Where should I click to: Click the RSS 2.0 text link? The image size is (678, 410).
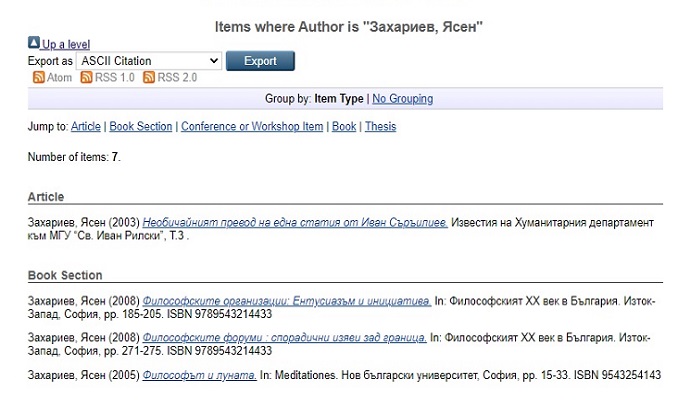[177, 78]
